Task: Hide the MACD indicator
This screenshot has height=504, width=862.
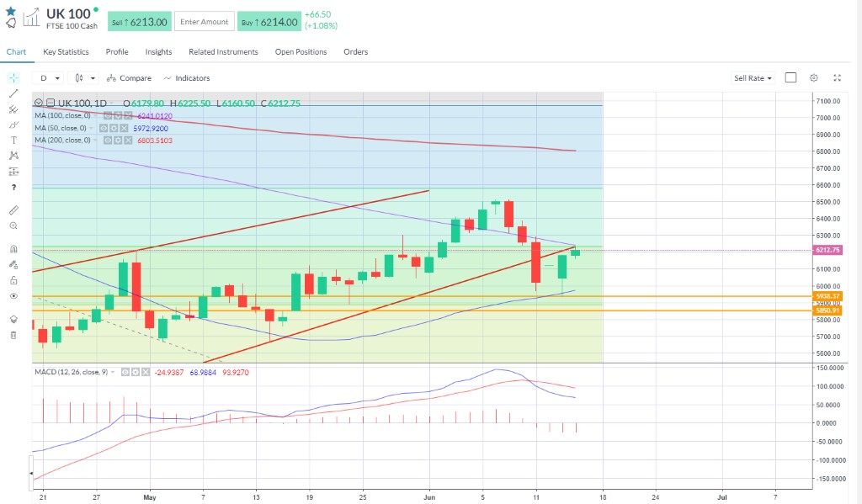Action: [125, 372]
